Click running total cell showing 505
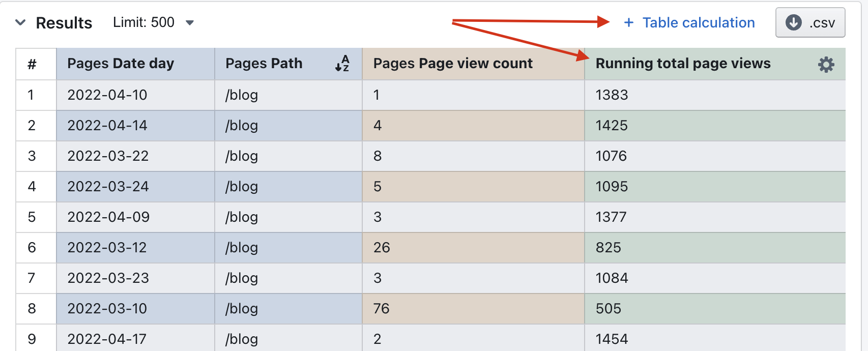The height and width of the screenshot is (351, 868). tap(609, 309)
